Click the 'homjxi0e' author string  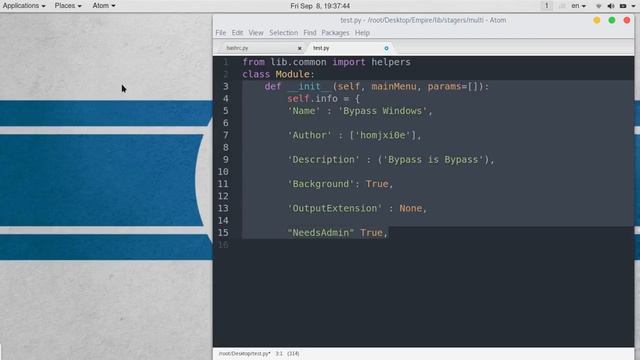click(x=382, y=135)
